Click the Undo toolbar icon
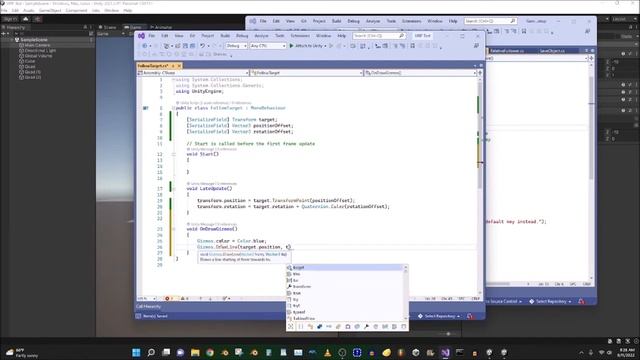 (x=202, y=46)
